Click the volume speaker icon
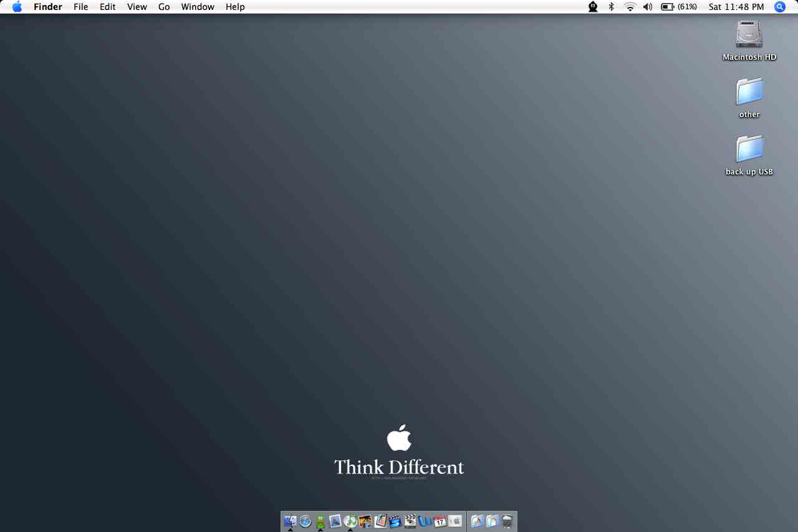 tap(648, 7)
